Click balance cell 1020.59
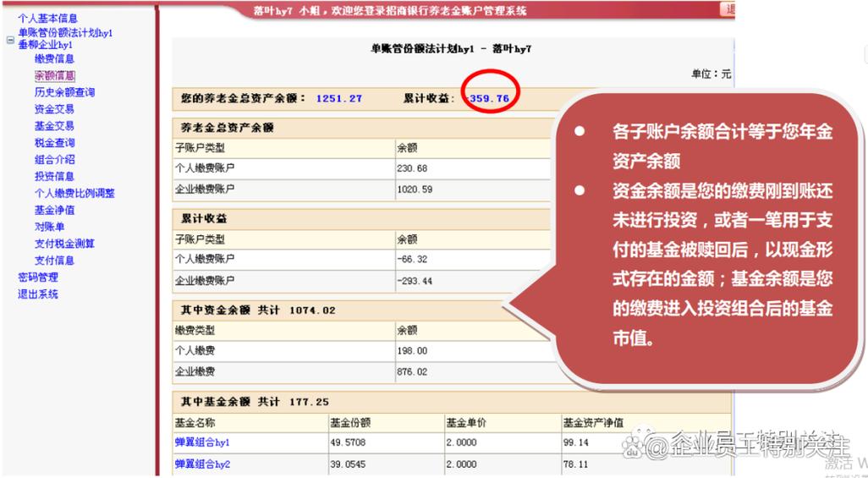This screenshot has height=478, width=868. pos(415,190)
